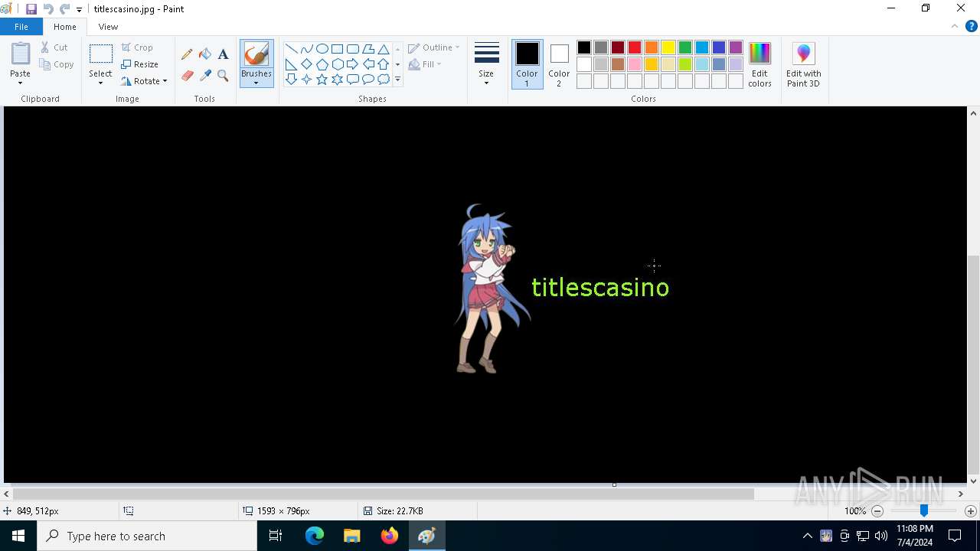This screenshot has height=551, width=980.
Task: Select the Pencil tool
Action: click(187, 54)
